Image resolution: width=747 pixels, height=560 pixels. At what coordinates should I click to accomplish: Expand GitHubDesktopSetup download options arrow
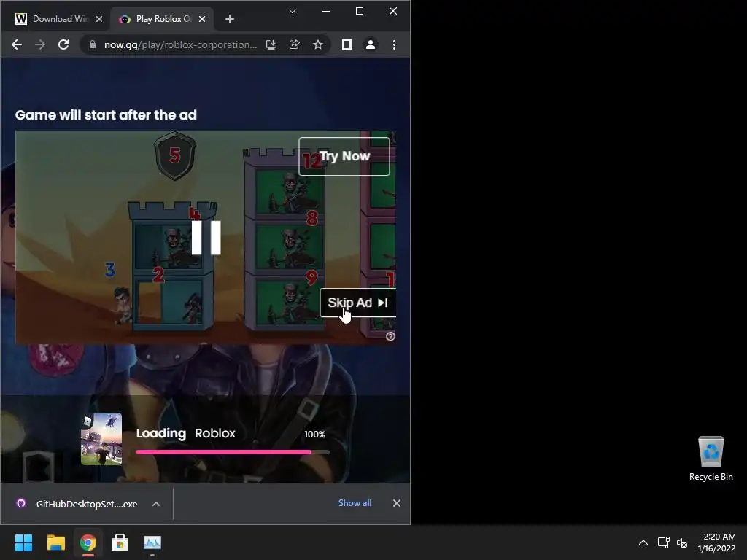point(156,504)
